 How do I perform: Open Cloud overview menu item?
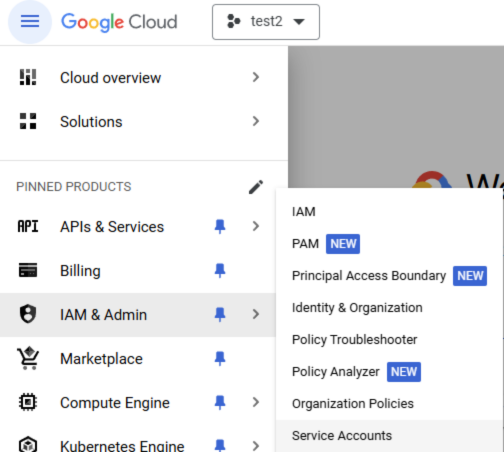pyautogui.click(x=110, y=78)
